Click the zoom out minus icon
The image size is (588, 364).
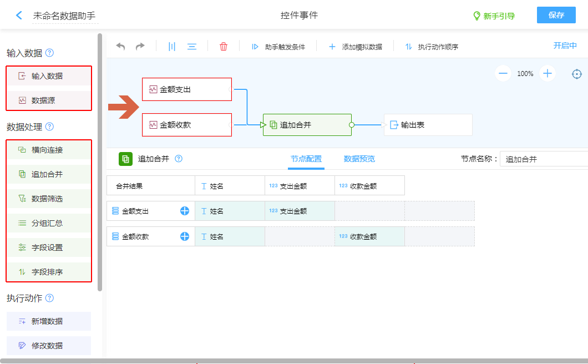pyautogui.click(x=503, y=73)
